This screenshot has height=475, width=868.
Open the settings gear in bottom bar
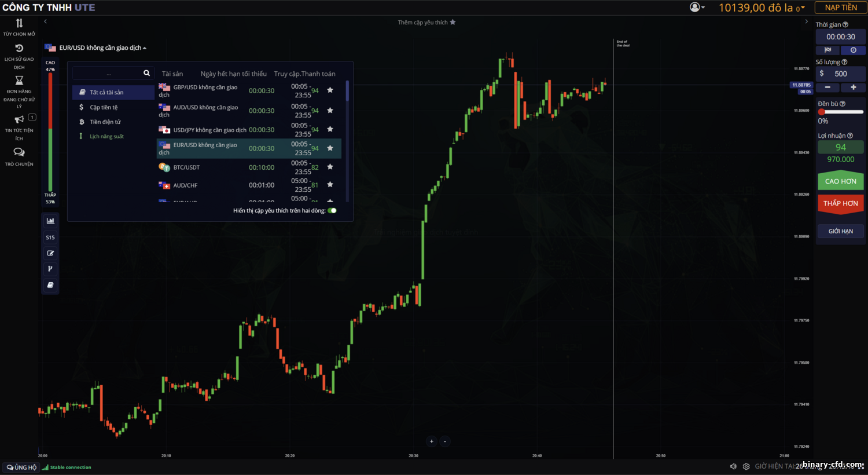pyautogui.click(x=746, y=466)
